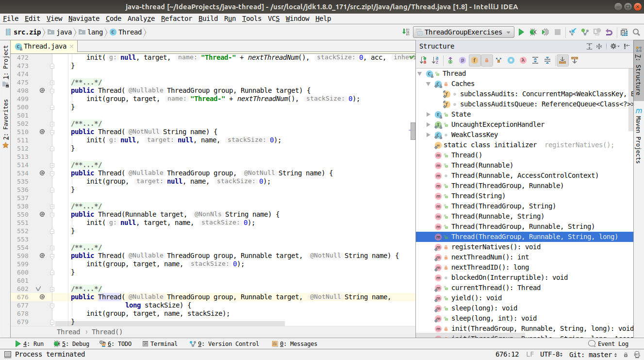Toggle code fold at line 510

click(52, 132)
